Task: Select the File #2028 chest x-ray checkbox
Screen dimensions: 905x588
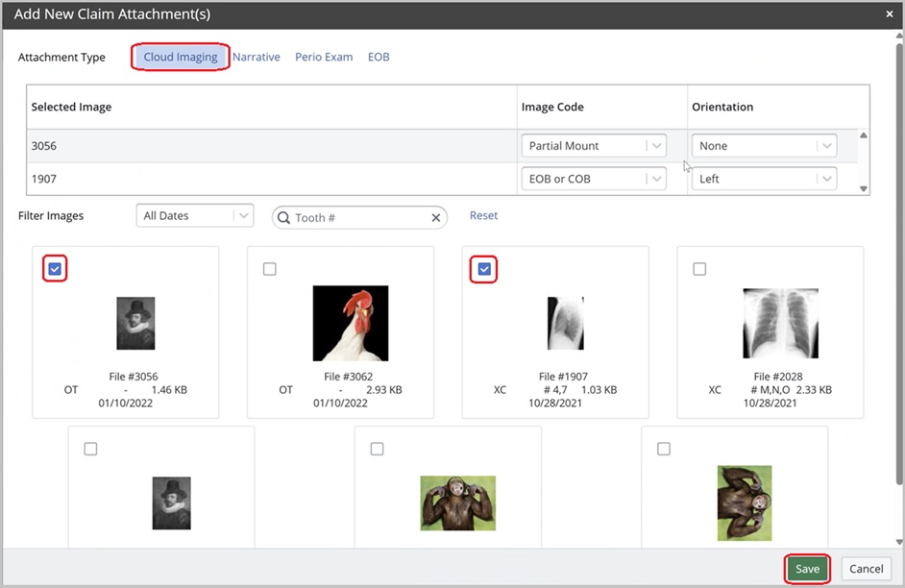Action: pyautogui.click(x=699, y=269)
